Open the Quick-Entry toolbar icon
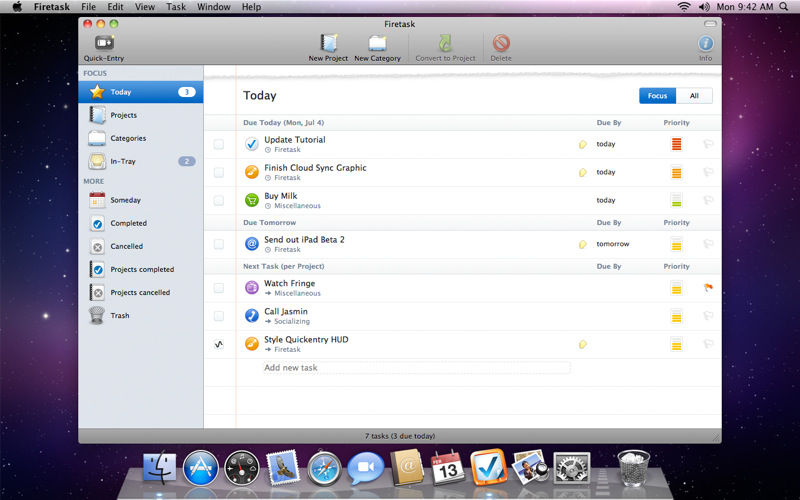800x500 pixels. coord(104,43)
